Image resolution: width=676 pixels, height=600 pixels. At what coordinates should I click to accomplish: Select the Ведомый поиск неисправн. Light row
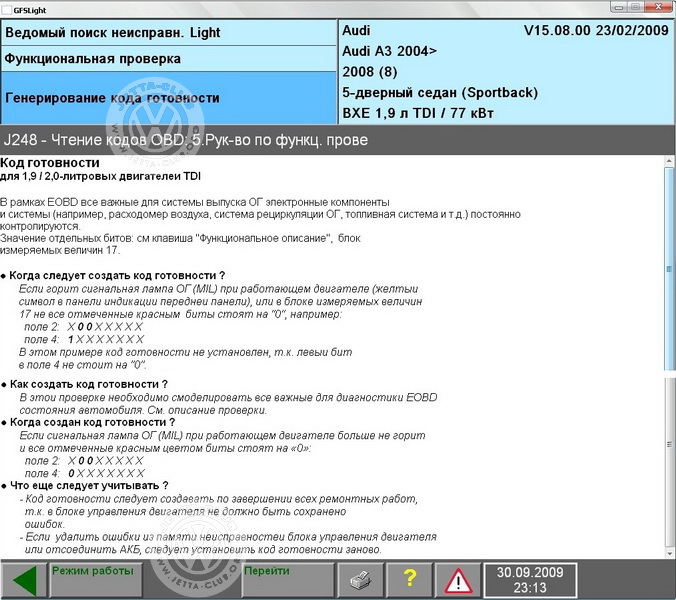tap(169, 33)
